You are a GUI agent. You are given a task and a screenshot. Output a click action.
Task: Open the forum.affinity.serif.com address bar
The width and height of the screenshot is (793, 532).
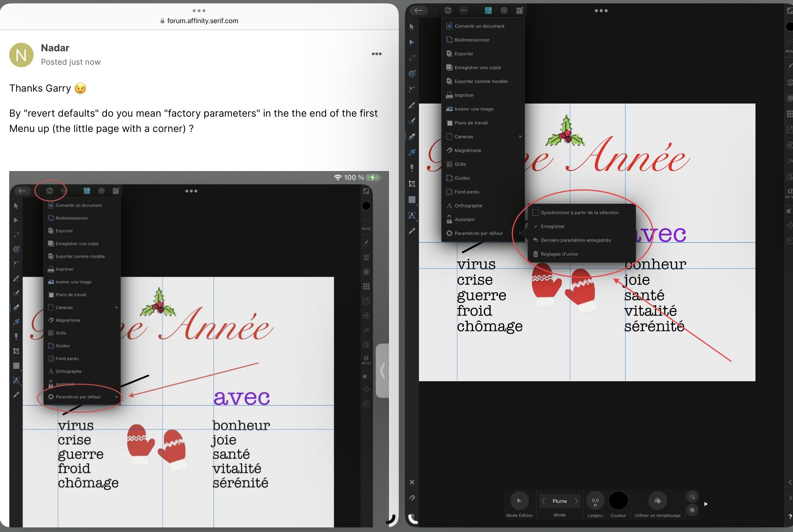(199, 21)
